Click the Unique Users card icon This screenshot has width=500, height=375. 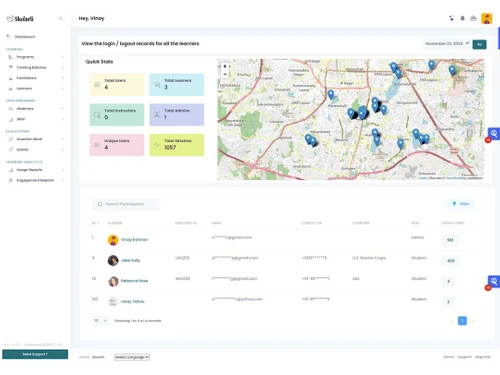pyautogui.click(x=97, y=145)
